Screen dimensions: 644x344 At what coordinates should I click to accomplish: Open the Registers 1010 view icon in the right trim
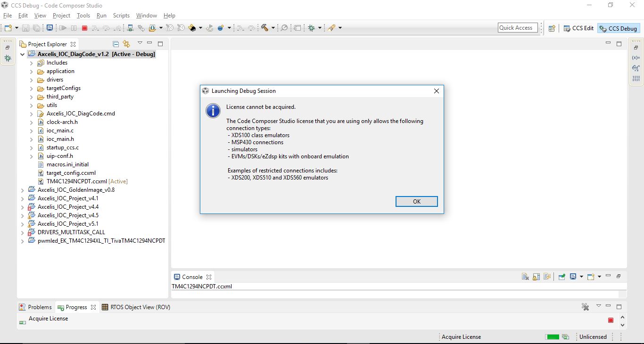tap(636, 78)
